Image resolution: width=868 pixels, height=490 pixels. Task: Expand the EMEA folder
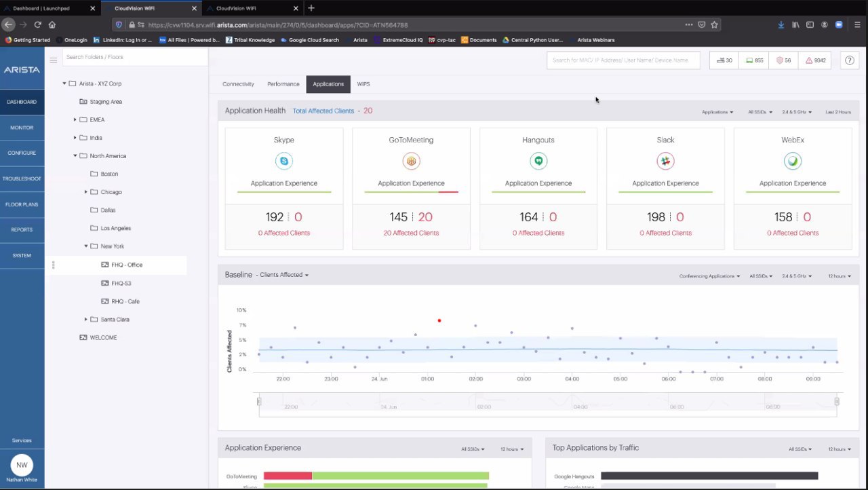(75, 119)
